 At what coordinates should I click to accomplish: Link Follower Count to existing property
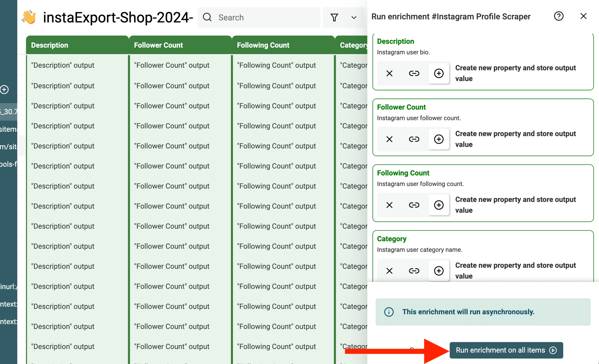[414, 139]
